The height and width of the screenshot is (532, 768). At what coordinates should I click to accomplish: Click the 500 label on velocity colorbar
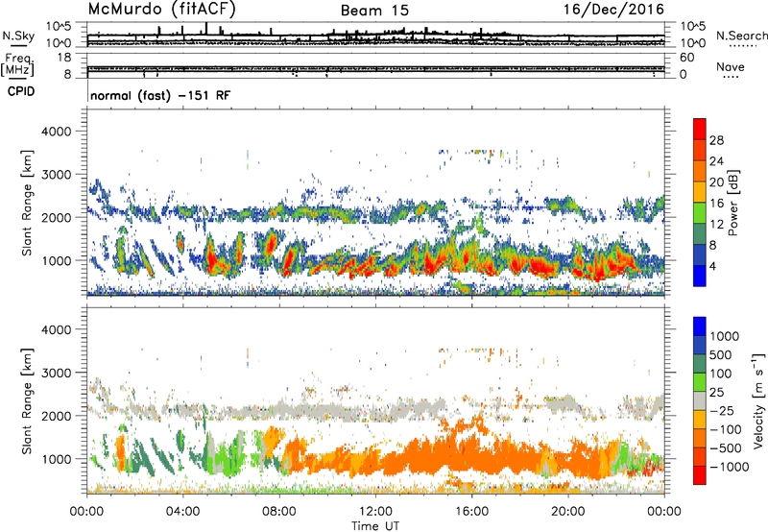pyautogui.click(x=721, y=354)
